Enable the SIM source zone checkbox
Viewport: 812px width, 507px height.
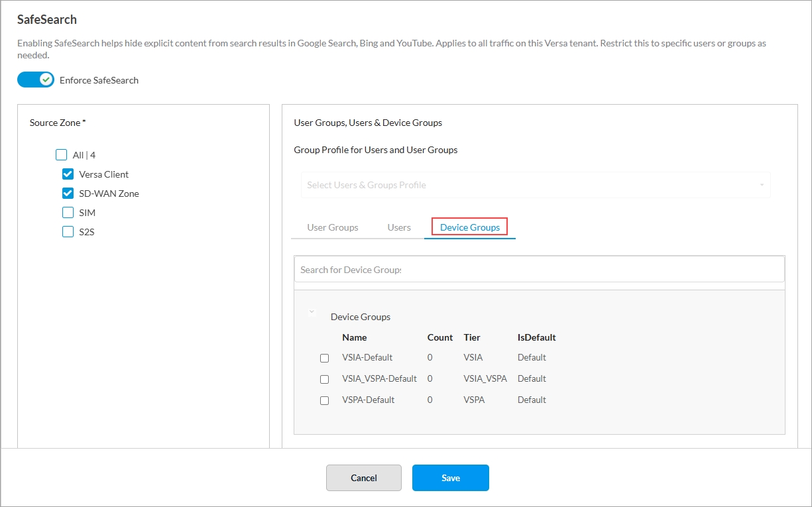[68, 213]
